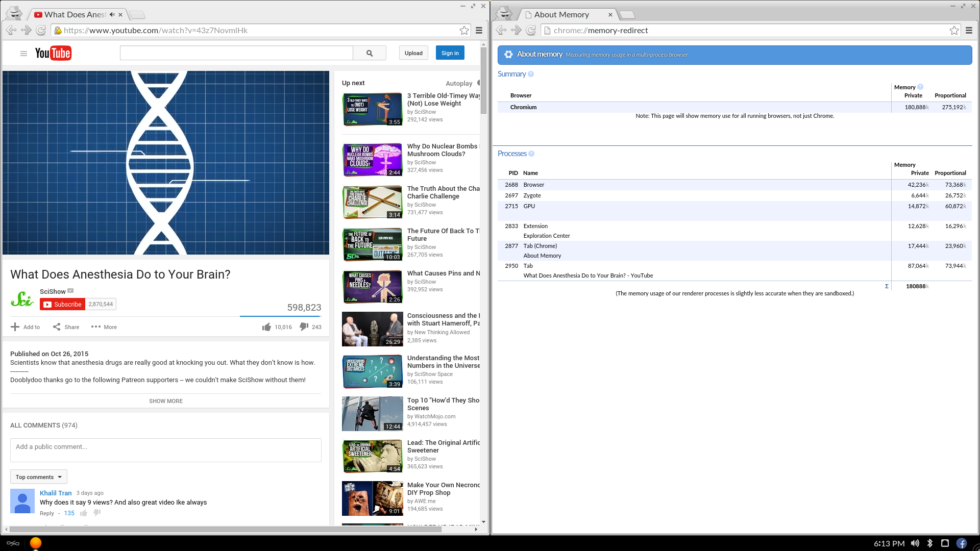980x551 pixels.
Task: Click the About Memory address bar
Action: coord(750,31)
